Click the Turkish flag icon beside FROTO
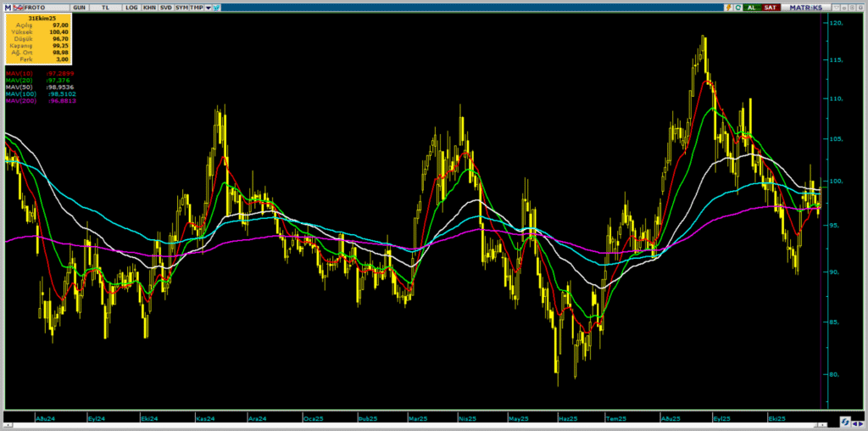This screenshot has width=868, height=431. (18, 7)
